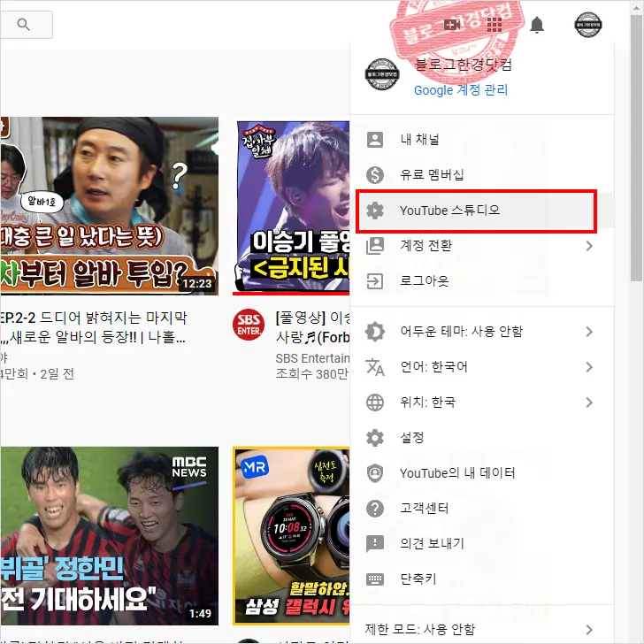
Task: Open the 이승기 금지된 사랑 thumbnail
Action: 291,206
